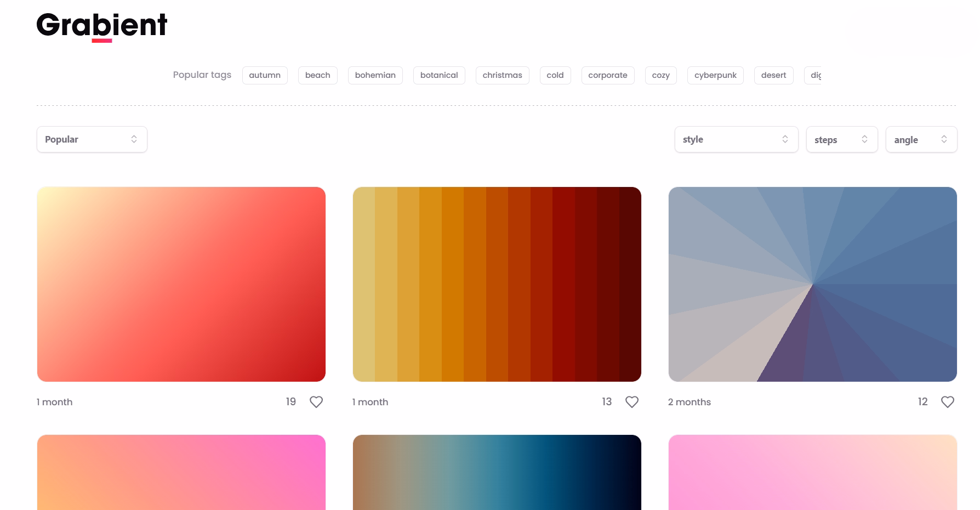Click the desert tag
This screenshot has height=510, width=980.
click(773, 75)
